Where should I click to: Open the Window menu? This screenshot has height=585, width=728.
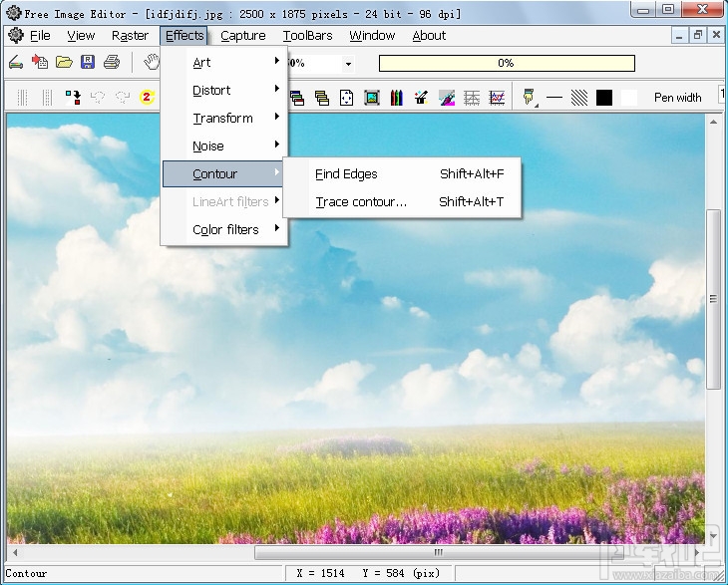point(372,36)
